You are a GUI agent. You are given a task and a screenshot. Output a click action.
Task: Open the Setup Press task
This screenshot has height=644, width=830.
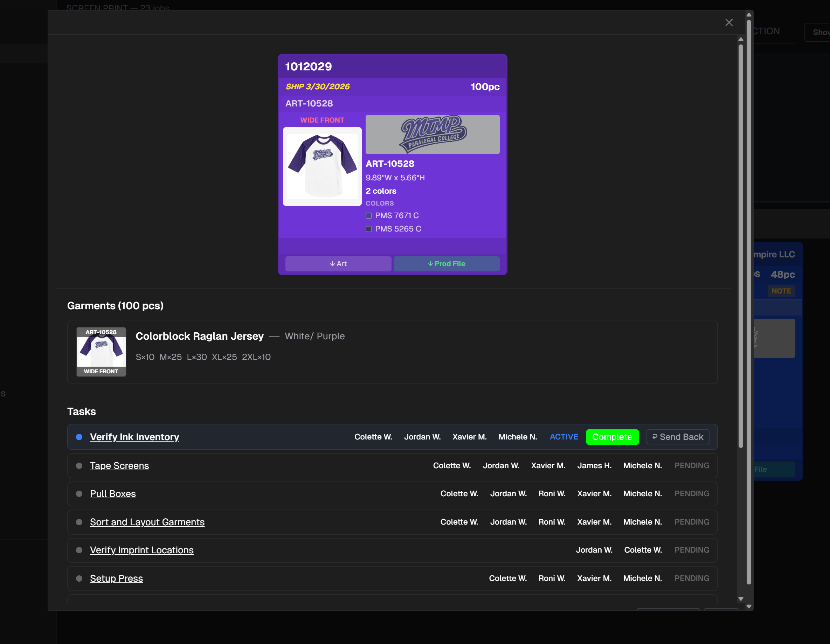click(116, 578)
